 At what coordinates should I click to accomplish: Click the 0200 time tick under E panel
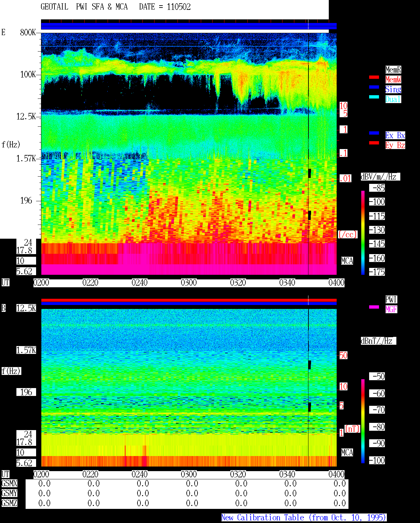click(41, 282)
